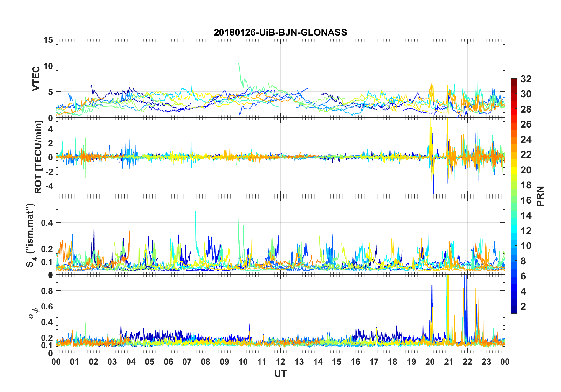This screenshot has width=561, height=392.
Task: Click the UT axis hour tick 21
Action: [x=449, y=362]
